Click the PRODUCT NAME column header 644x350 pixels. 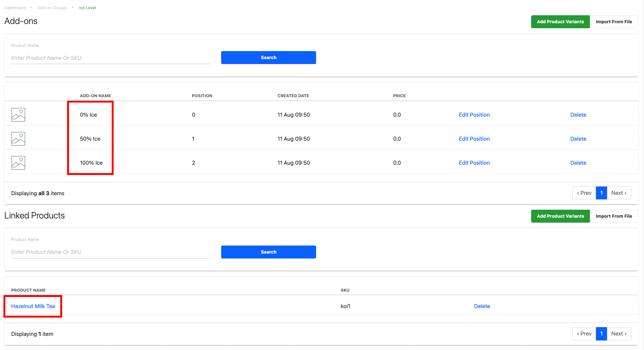pos(28,290)
